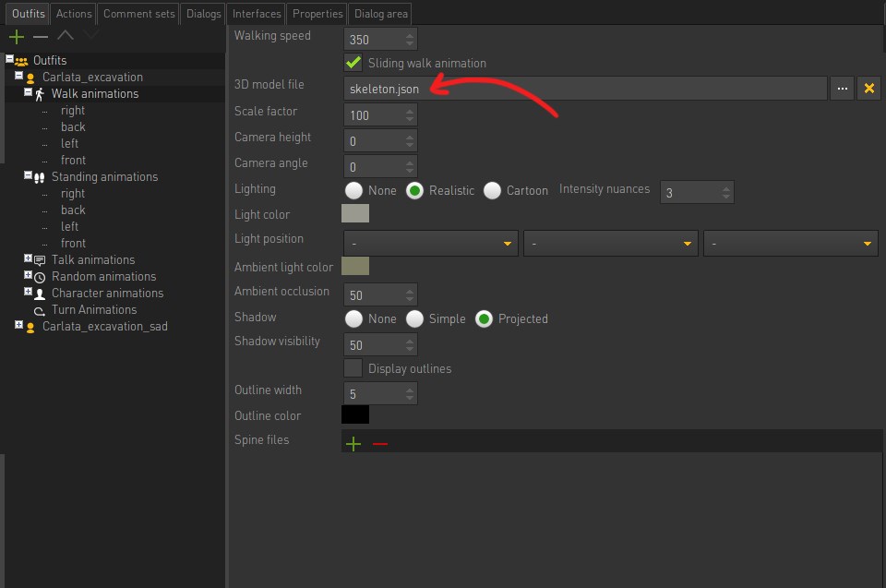Decrease the Scale factor using down arrow

click(x=410, y=120)
